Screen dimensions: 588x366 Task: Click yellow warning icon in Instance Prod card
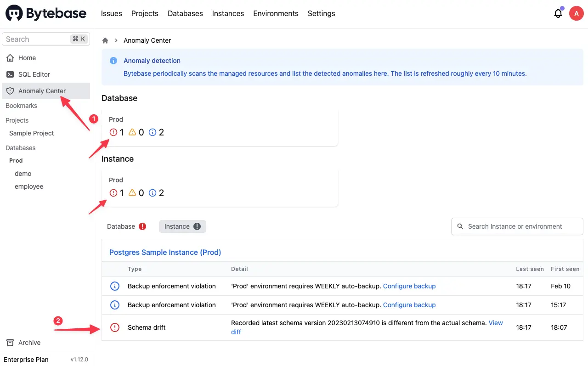[132, 193]
